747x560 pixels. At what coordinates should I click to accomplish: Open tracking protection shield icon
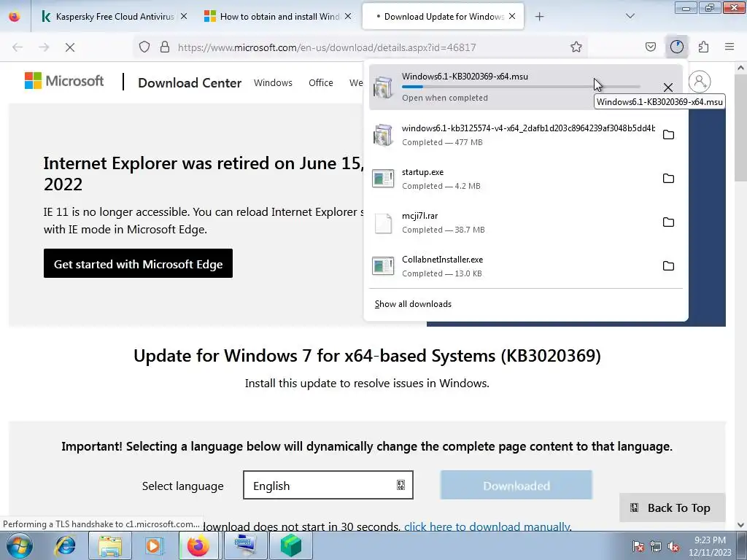(144, 47)
